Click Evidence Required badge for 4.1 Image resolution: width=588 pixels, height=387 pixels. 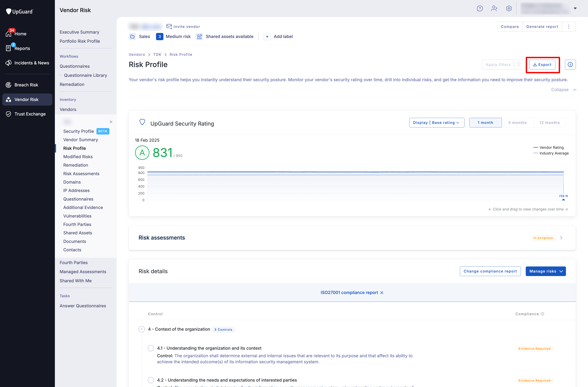click(534, 349)
